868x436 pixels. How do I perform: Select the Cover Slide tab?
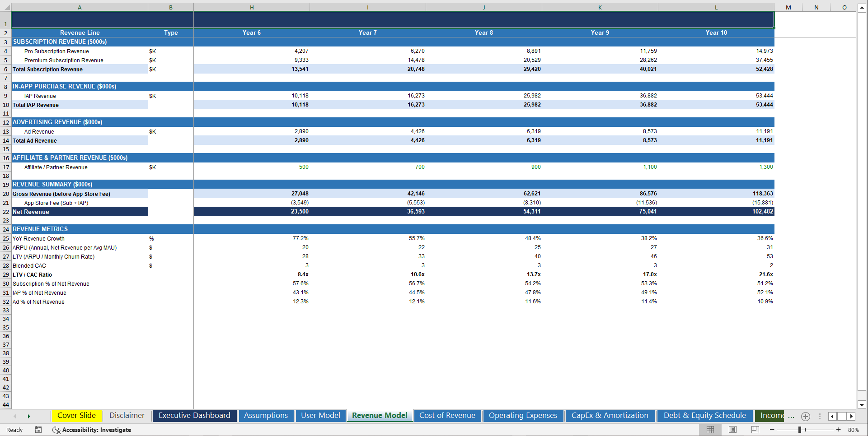pyautogui.click(x=76, y=416)
